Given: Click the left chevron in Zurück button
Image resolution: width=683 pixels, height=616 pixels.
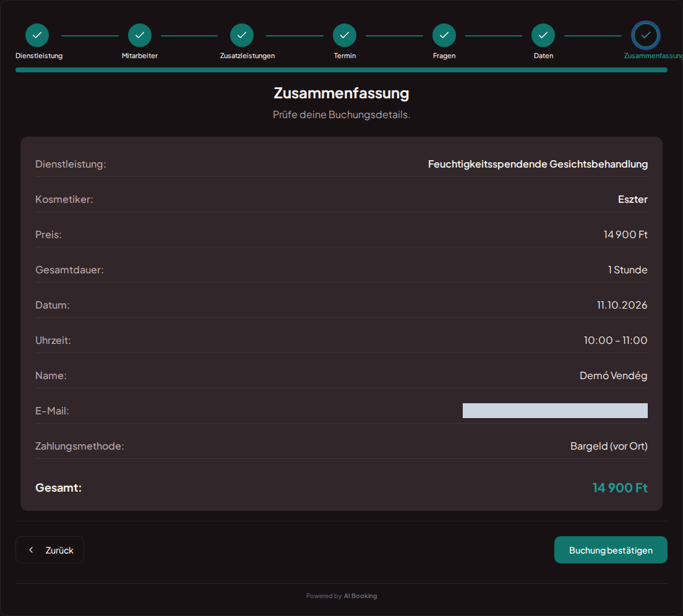Looking at the screenshot, I should coord(31,550).
